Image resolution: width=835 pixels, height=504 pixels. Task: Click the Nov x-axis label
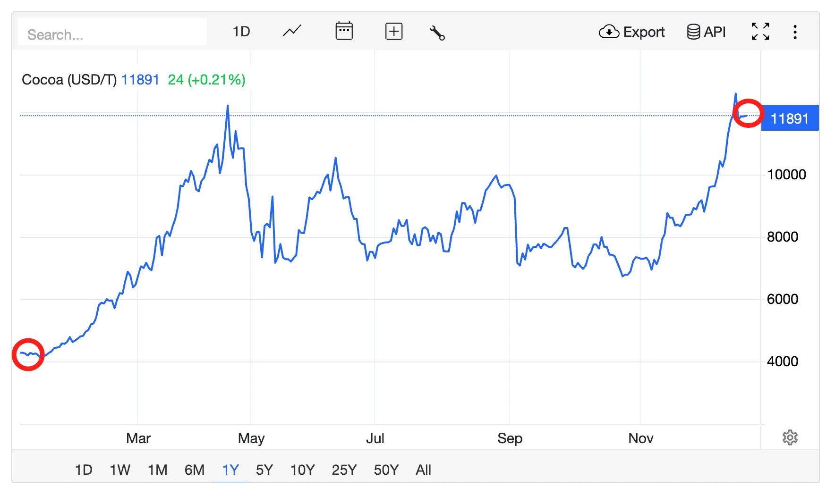[x=641, y=438]
